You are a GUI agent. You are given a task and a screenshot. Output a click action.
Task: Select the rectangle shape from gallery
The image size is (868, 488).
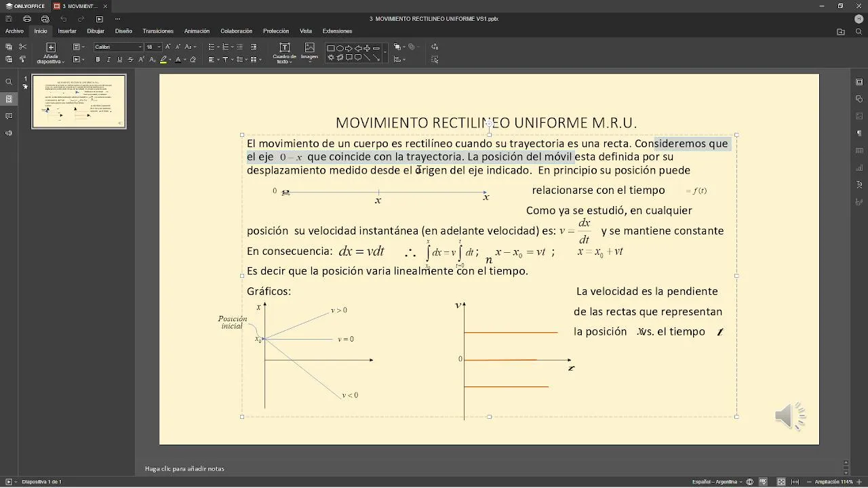click(331, 48)
